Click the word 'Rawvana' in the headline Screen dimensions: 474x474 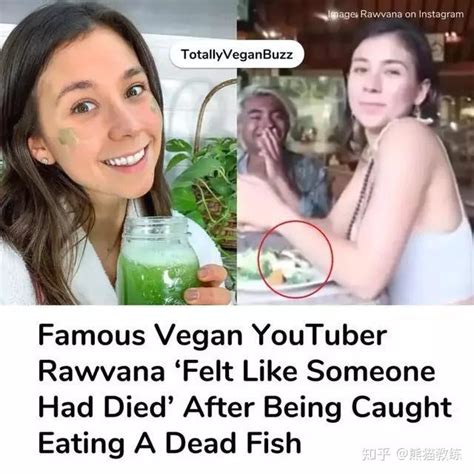click(x=101, y=372)
